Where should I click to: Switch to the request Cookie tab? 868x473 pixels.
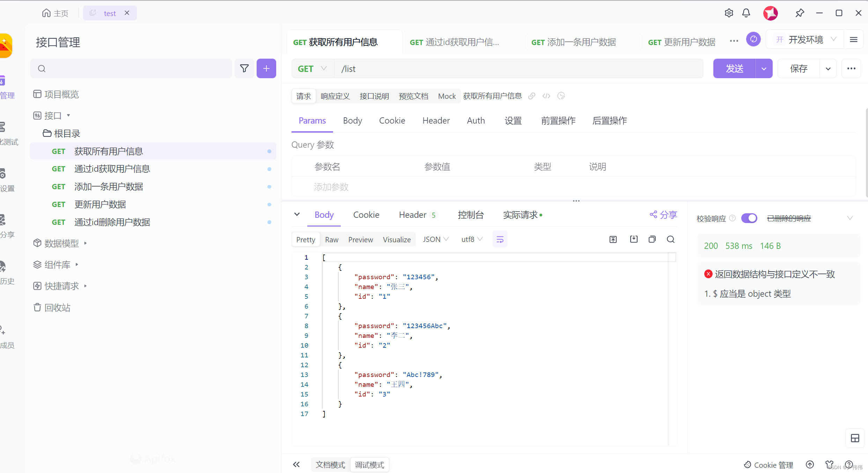[x=392, y=121]
